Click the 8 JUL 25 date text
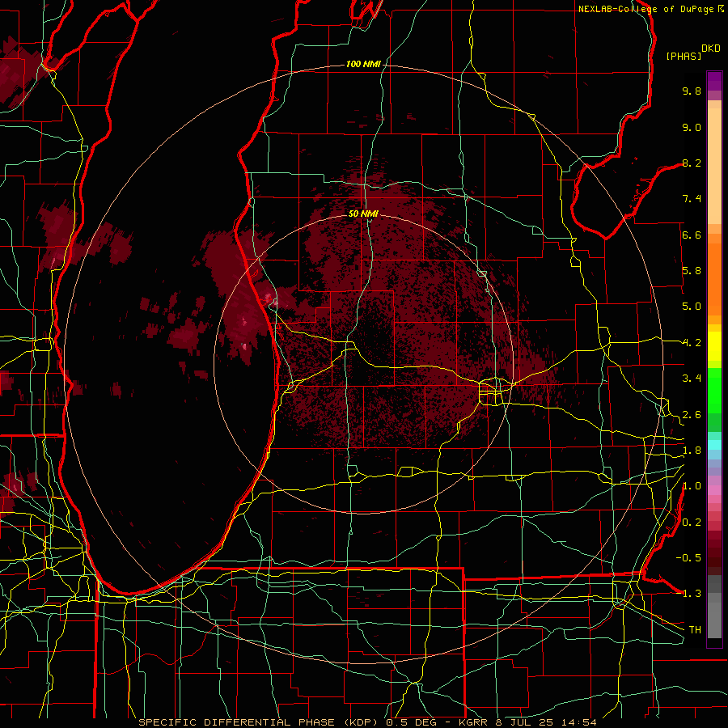The image size is (728, 728). (x=527, y=722)
